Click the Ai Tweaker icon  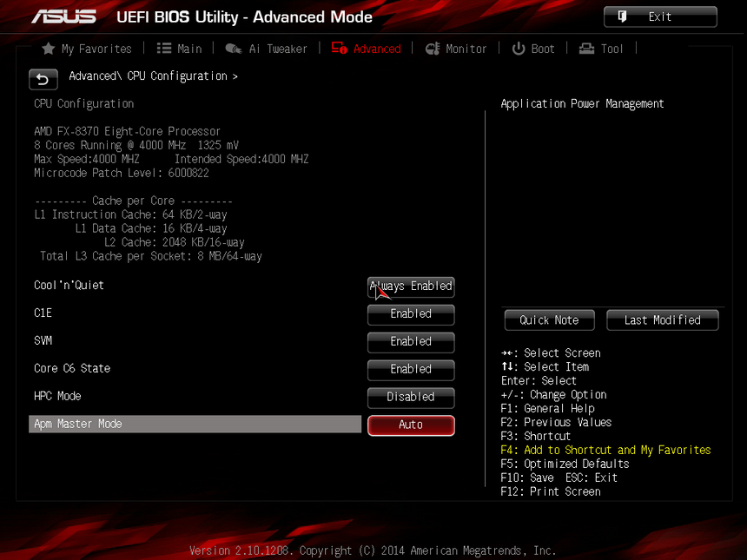point(234,49)
